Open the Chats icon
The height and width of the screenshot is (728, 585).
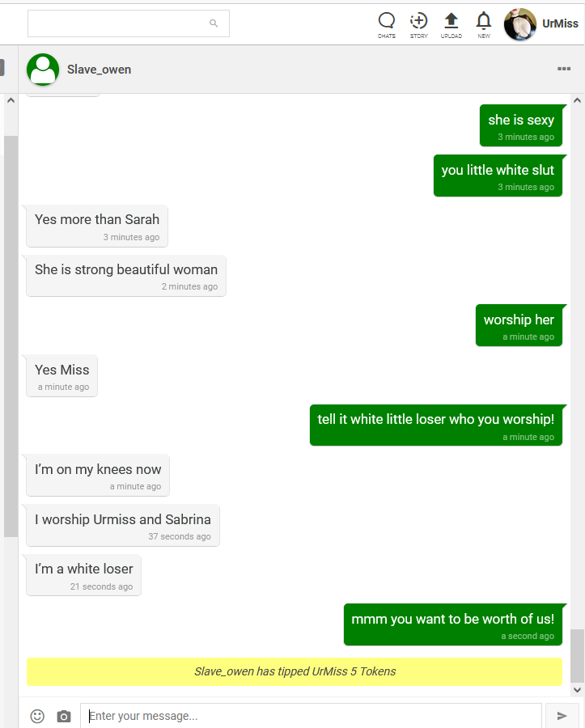pos(386,25)
